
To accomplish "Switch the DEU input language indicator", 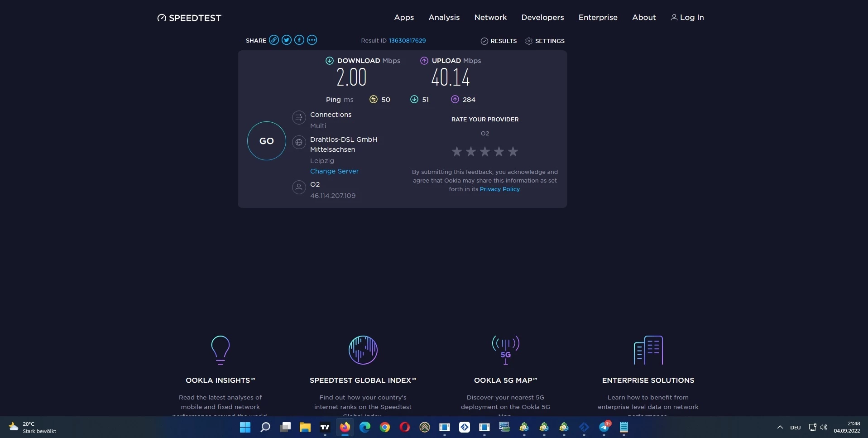I will click(796, 427).
